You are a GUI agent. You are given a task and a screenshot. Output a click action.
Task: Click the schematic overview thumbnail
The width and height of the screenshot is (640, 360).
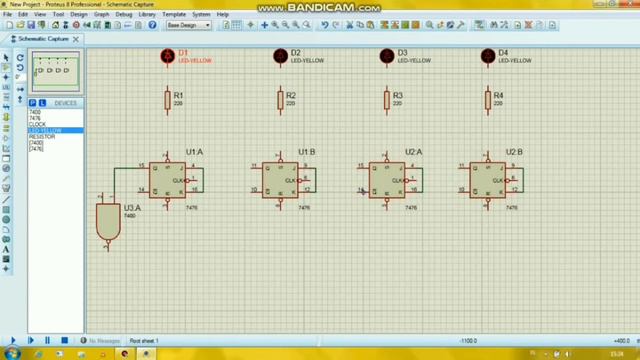pyautogui.click(x=56, y=71)
